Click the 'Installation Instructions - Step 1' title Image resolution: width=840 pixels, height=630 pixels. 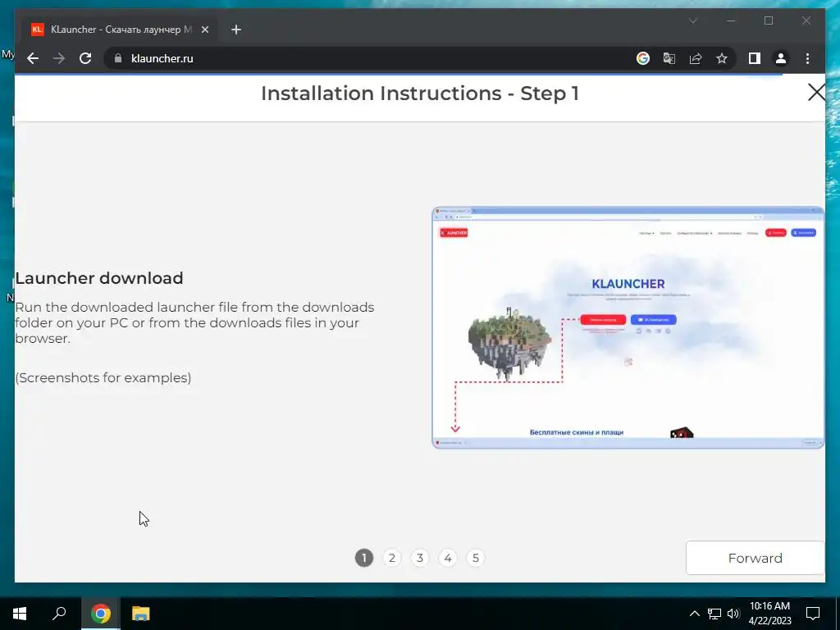(420, 94)
